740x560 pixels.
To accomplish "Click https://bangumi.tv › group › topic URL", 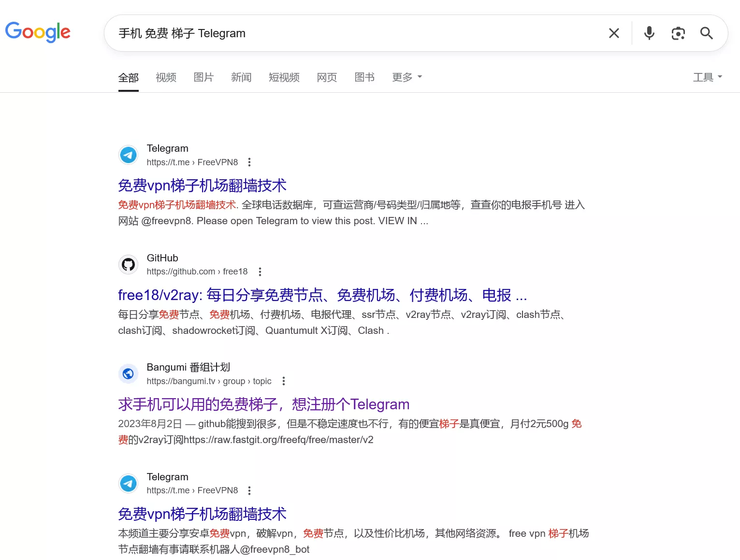I will [x=209, y=381].
